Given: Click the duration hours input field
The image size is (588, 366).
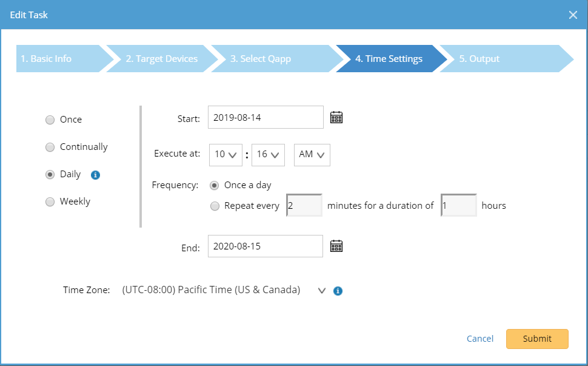Looking at the screenshot, I should coord(459,205).
